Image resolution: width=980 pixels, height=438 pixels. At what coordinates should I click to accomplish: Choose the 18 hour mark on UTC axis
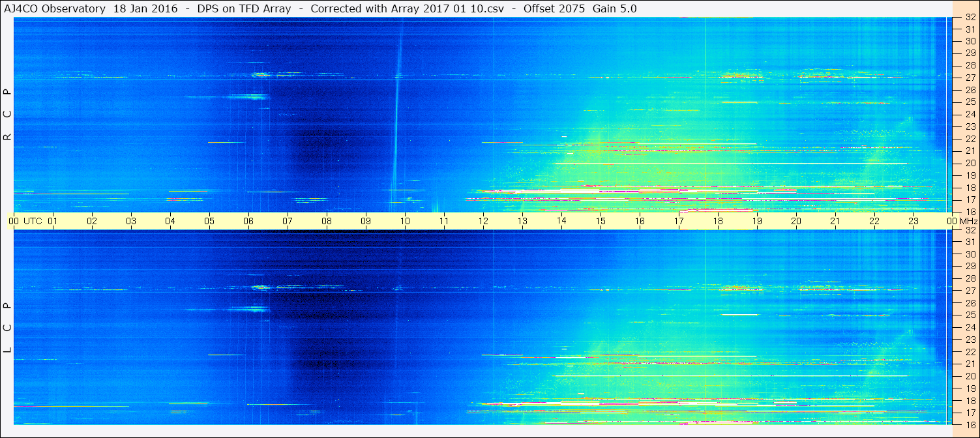pyautogui.click(x=718, y=221)
